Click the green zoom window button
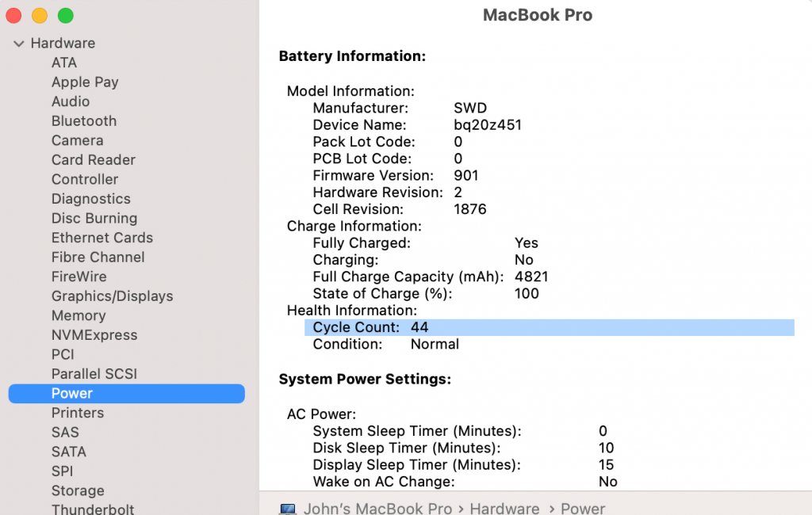Screen dimensions: 812x515 point(66,16)
